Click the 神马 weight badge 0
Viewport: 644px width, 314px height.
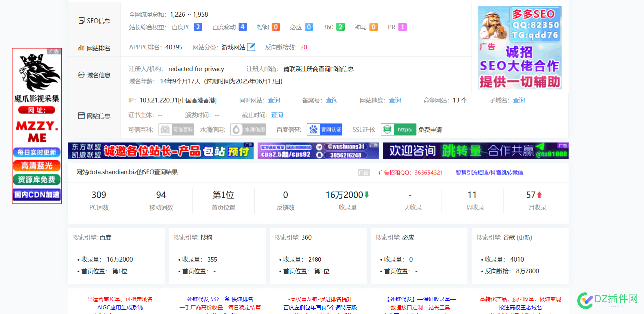pos(373,27)
